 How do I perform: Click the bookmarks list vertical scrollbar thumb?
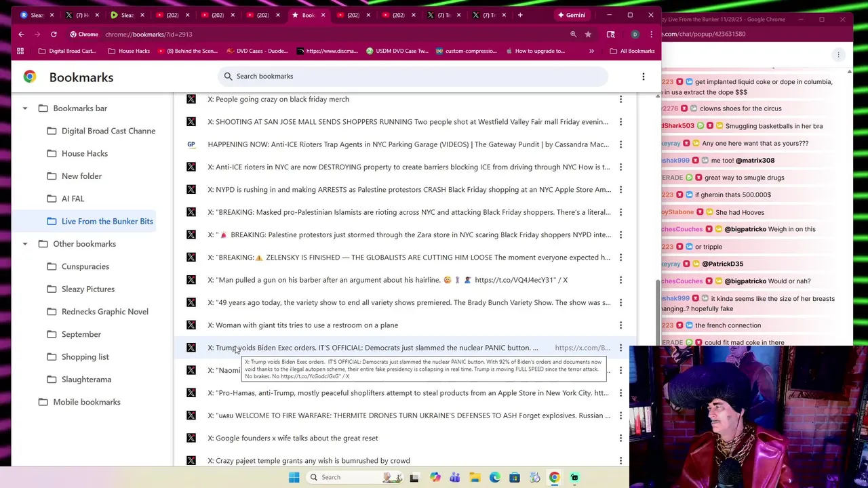657,312
